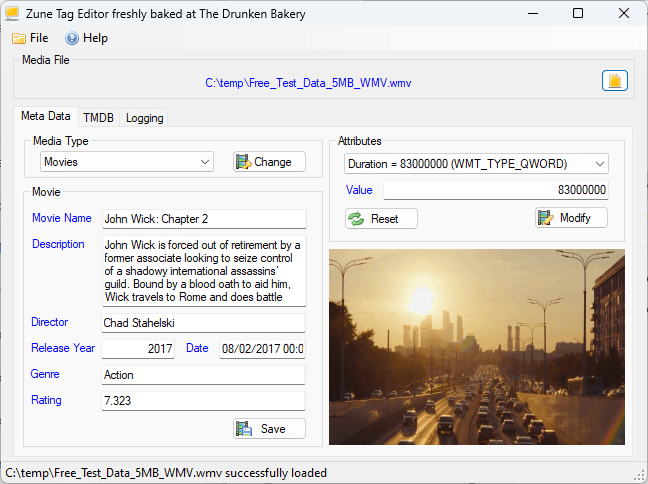648x484 pixels.
Task: Click the Change media type button
Action: (x=269, y=162)
